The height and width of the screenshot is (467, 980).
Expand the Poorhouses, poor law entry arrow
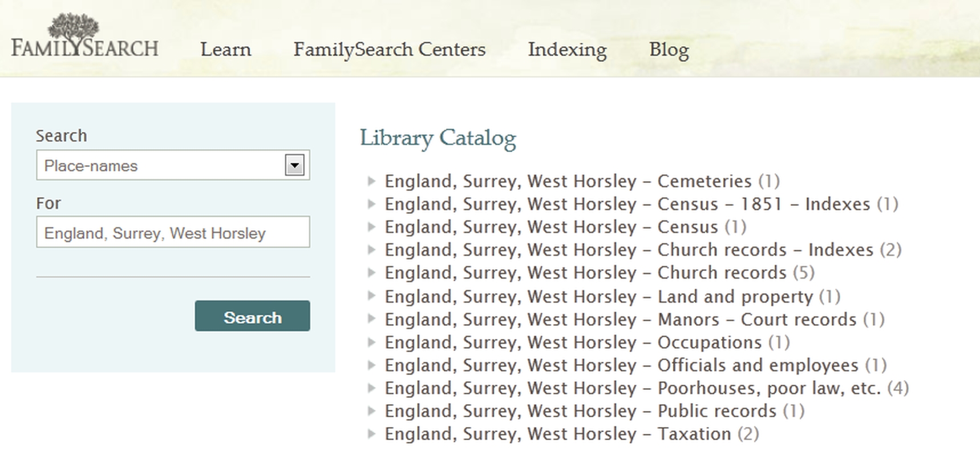pos(371,388)
